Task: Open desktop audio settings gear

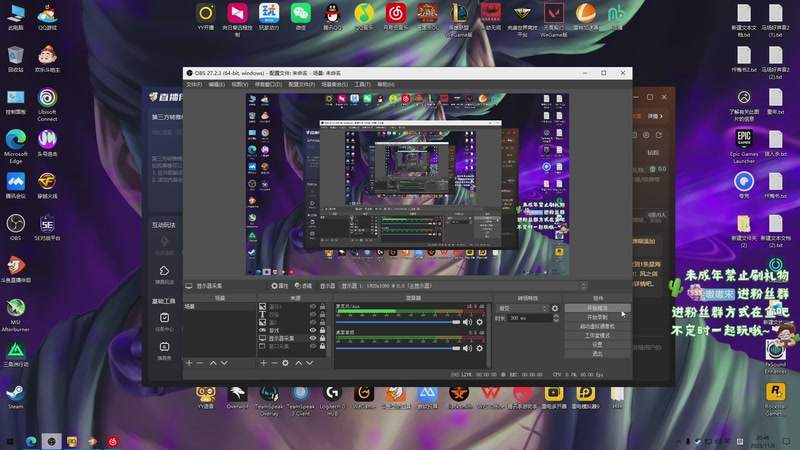Action: click(x=480, y=348)
